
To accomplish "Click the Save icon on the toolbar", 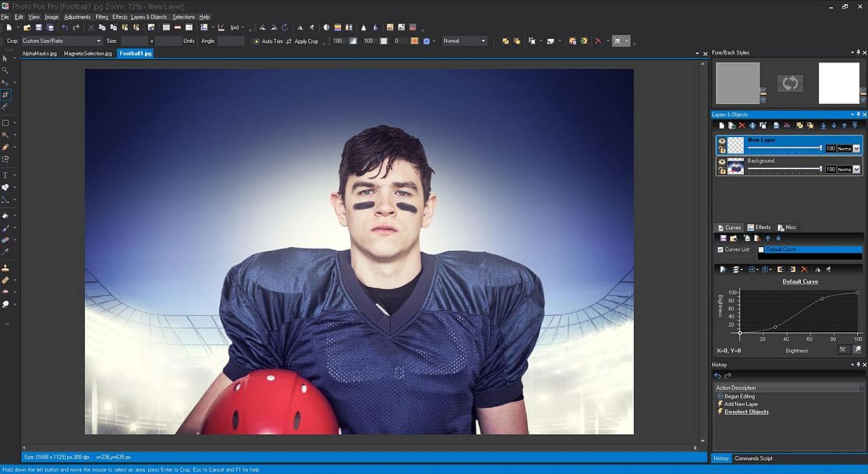I will point(38,27).
